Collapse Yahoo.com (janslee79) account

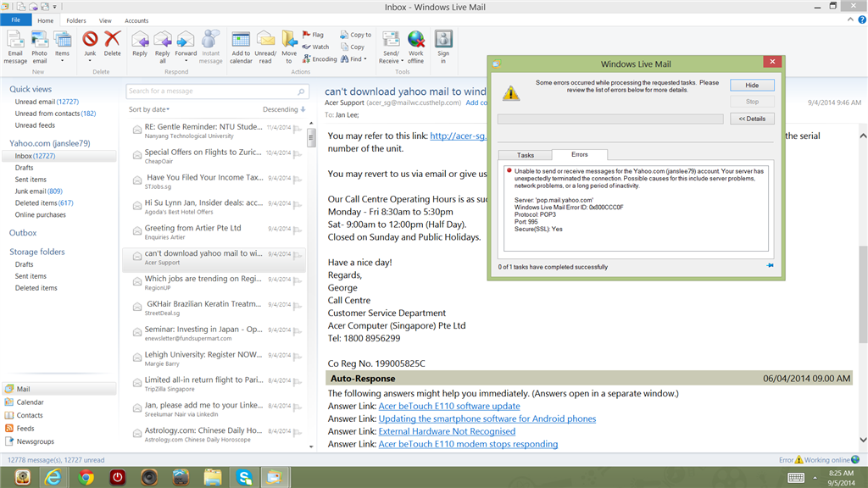tap(49, 143)
